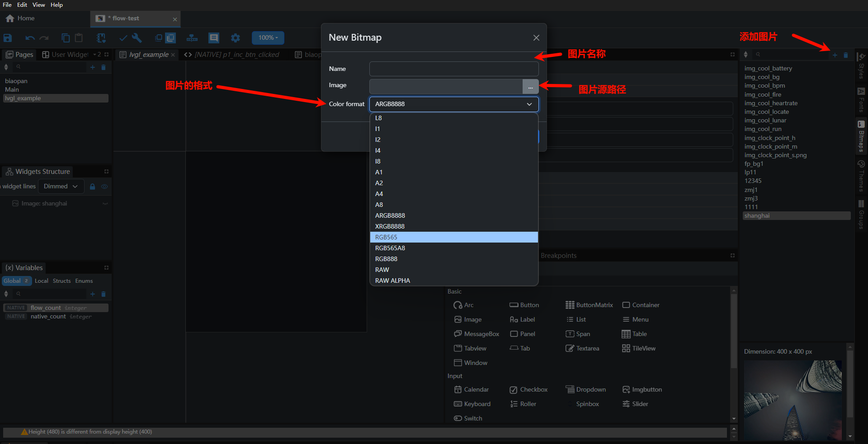
Task: Click the Name input field
Action: click(x=454, y=69)
